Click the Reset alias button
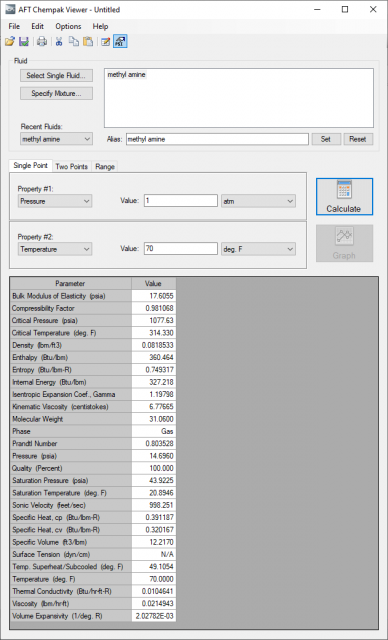The image size is (388, 640). [x=357, y=139]
